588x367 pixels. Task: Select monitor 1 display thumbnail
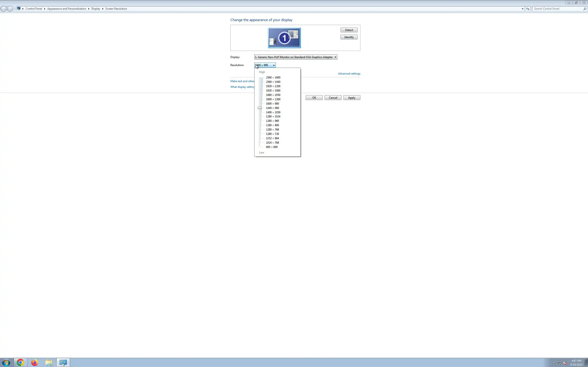284,38
